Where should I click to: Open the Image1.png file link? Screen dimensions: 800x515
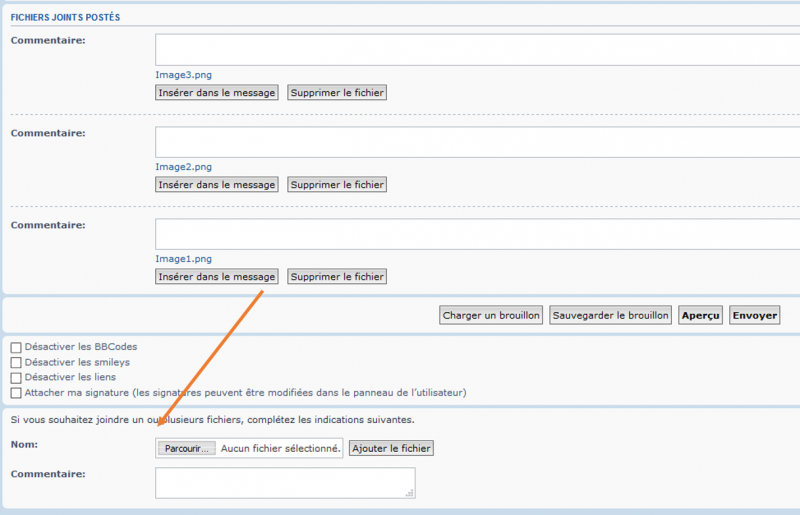pos(183,259)
